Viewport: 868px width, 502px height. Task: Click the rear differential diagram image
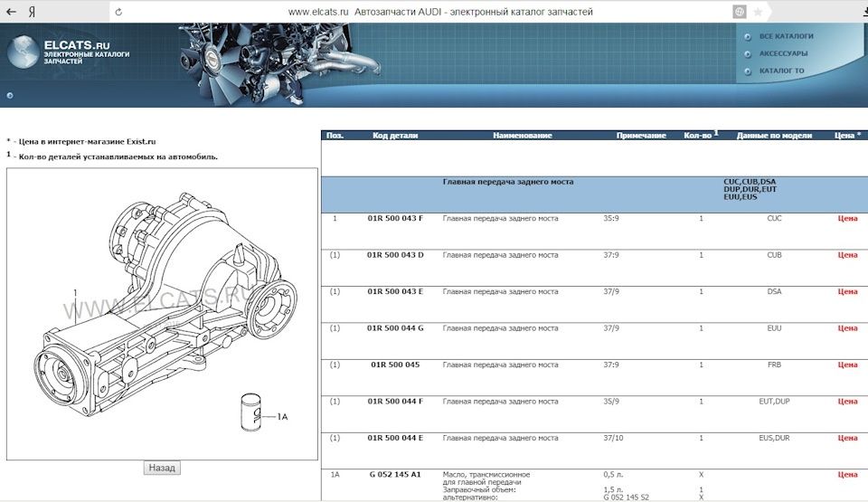(162, 314)
